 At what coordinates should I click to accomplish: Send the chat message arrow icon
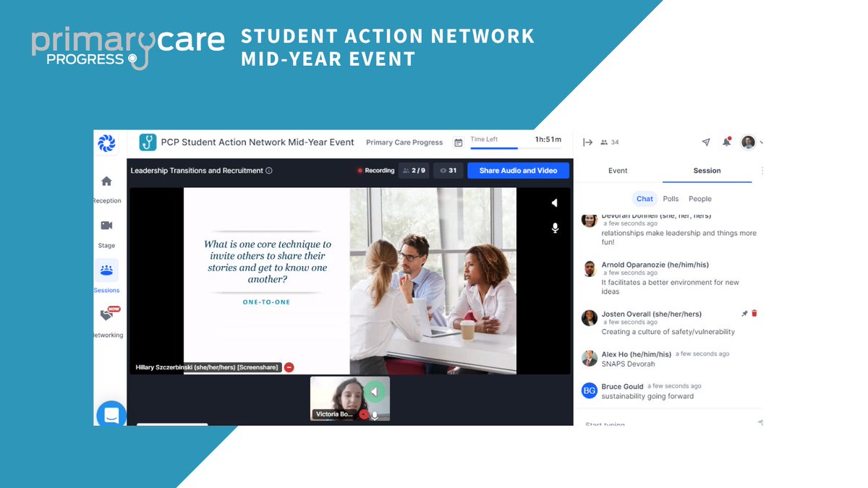759,422
